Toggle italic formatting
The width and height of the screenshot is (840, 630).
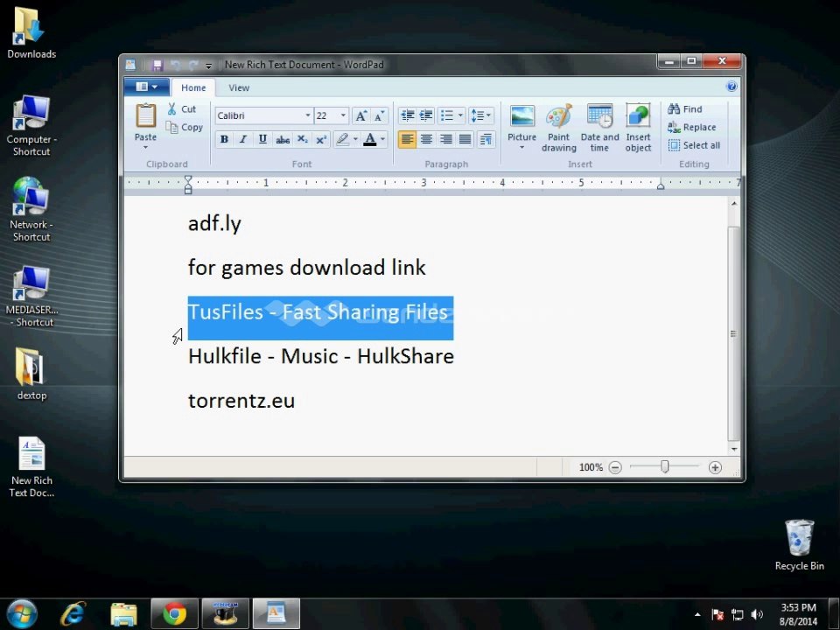pos(243,139)
